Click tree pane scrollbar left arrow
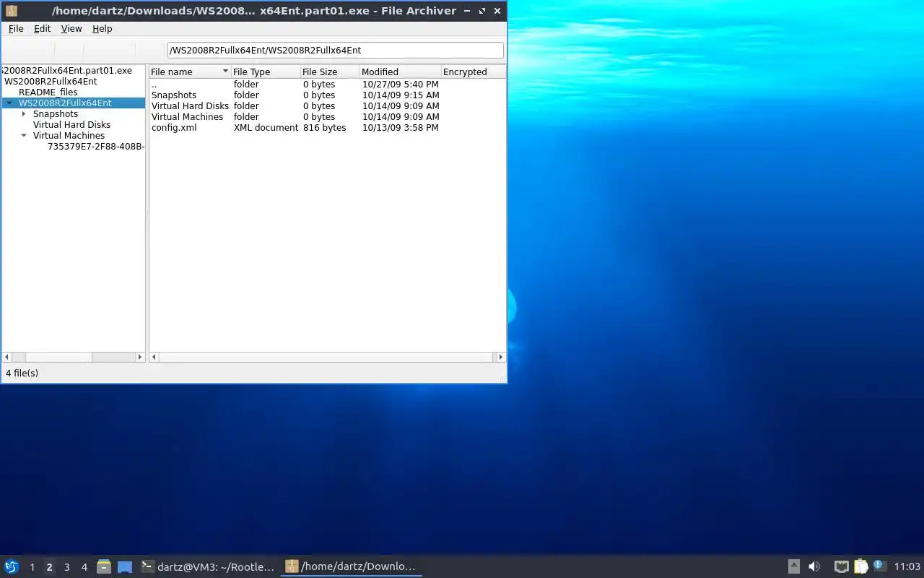The width and height of the screenshot is (924, 578). [x=7, y=357]
